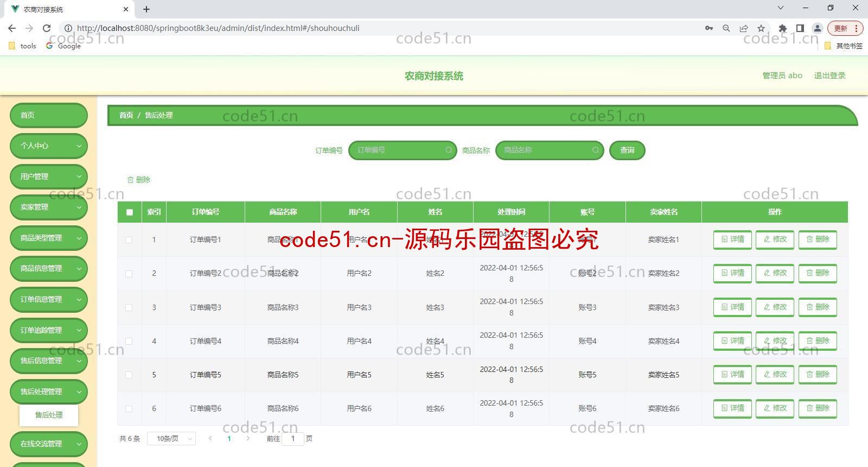Check the row 订单编号3 checkbox
Image resolution: width=868 pixels, height=467 pixels.
coord(129,307)
